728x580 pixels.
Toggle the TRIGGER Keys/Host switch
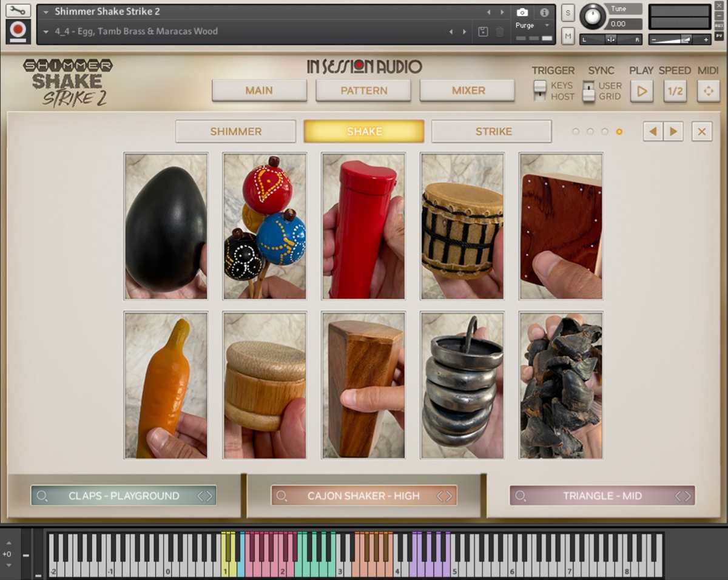(x=539, y=91)
